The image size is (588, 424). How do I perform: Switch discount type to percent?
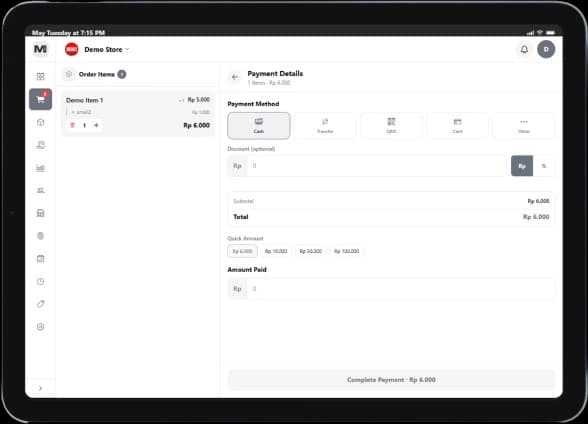click(x=544, y=166)
